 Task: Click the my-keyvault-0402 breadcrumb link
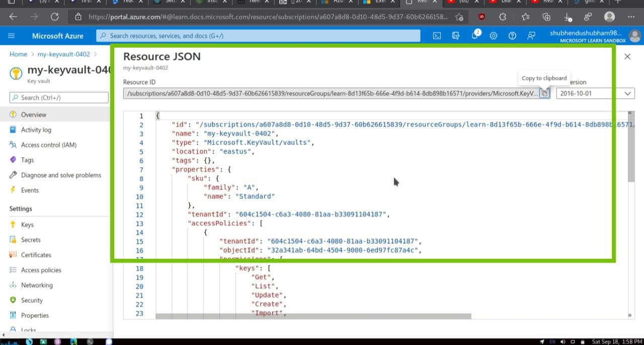click(64, 54)
